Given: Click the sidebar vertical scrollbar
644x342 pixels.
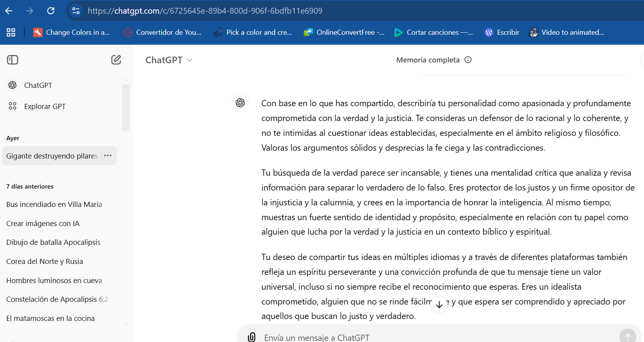Looking at the screenshot, I should tap(126, 107).
